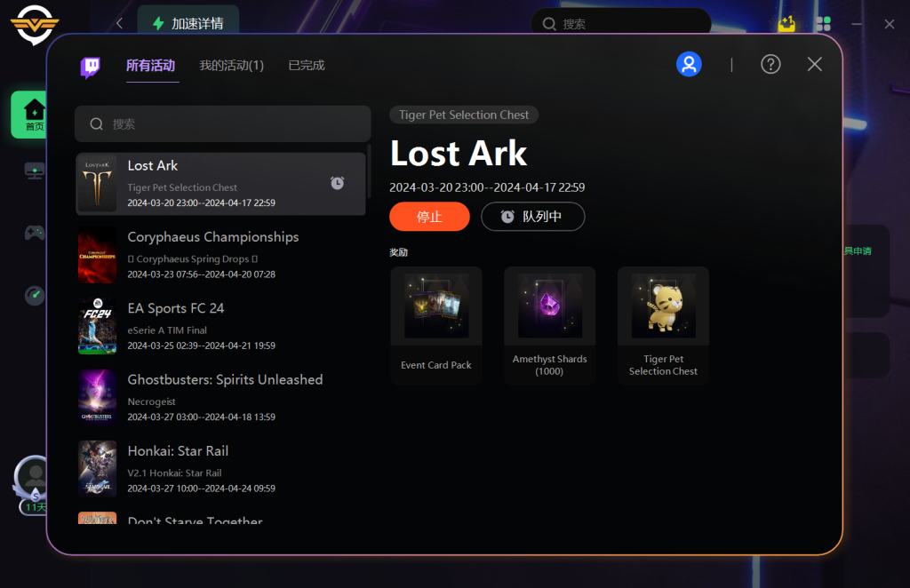Go back with the left chevron arrow
The width and height of the screenshot is (910, 588).
click(120, 23)
